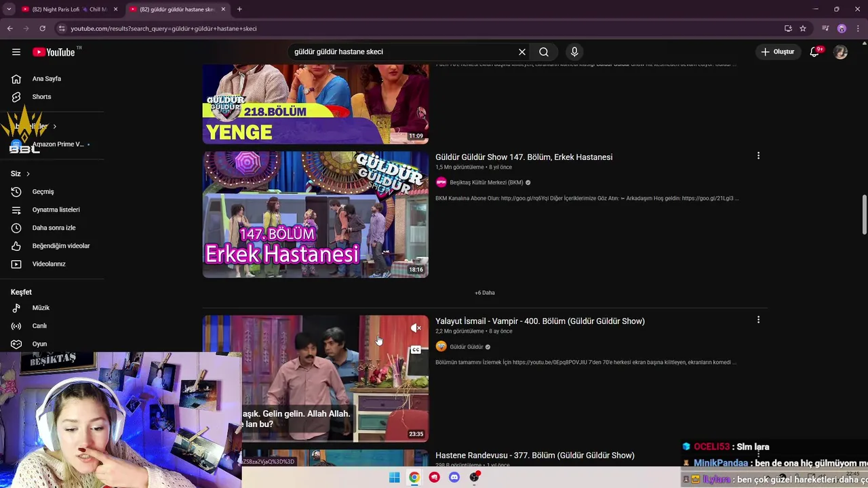
Task: Toggle captions on the Vampir preview
Action: click(416, 350)
